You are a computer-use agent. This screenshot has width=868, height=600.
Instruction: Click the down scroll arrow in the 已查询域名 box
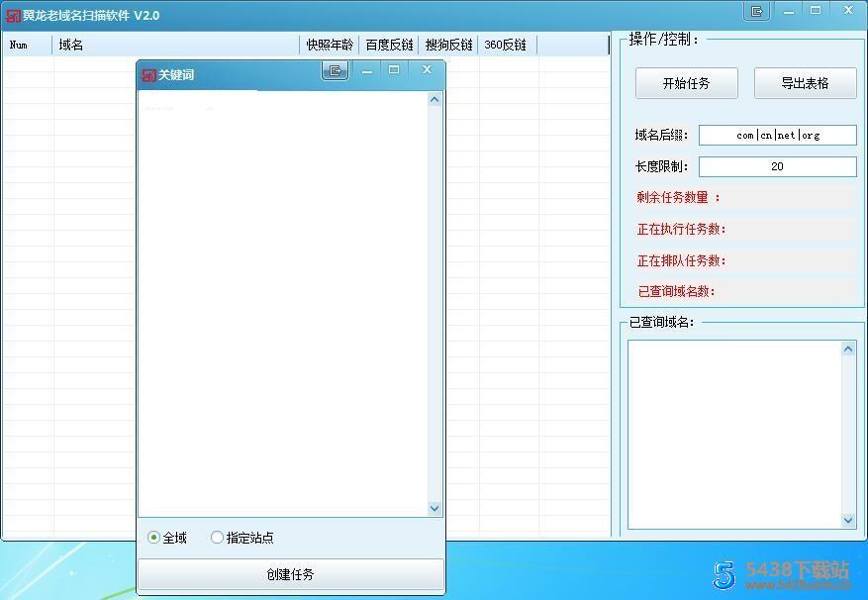coord(848,520)
